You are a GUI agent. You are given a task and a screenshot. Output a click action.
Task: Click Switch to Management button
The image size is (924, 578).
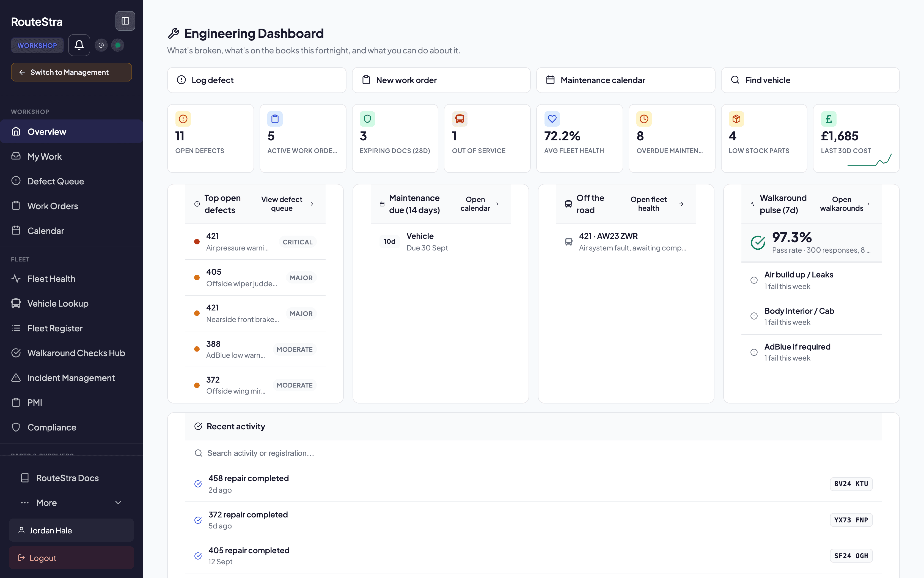(x=71, y=72)
